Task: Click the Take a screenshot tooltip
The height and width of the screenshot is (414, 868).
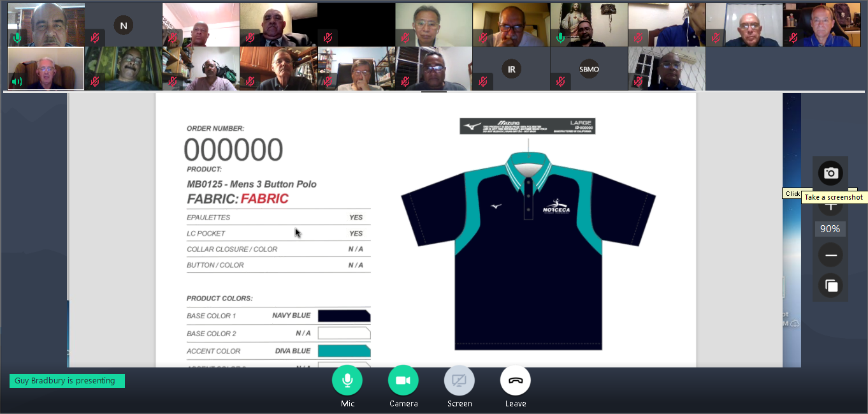Action: 834,197
